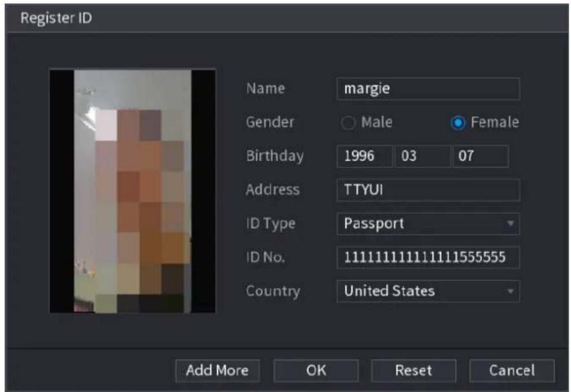Screen dimensions: 571x392
Task: Click the Address label
Action: (273, 190)
